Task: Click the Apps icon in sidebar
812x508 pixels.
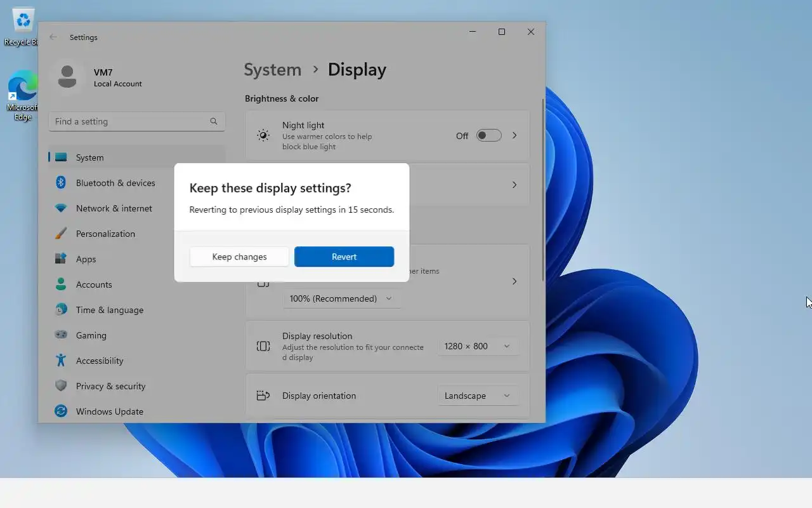Action: (61, 259)
